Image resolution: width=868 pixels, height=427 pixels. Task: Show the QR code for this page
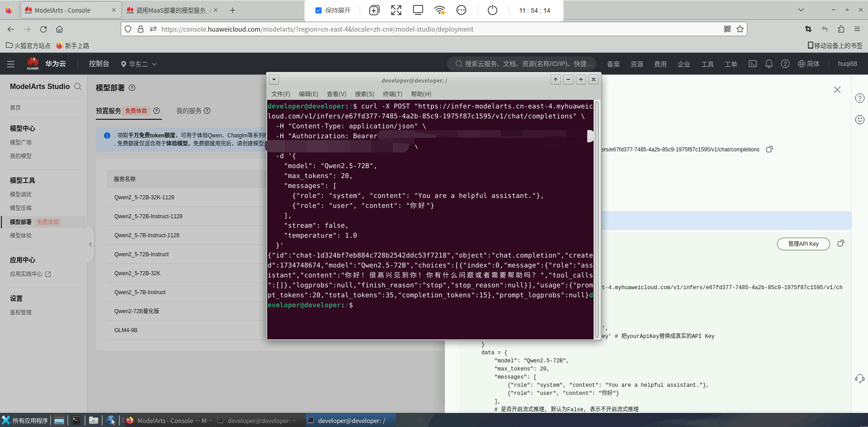727,29
